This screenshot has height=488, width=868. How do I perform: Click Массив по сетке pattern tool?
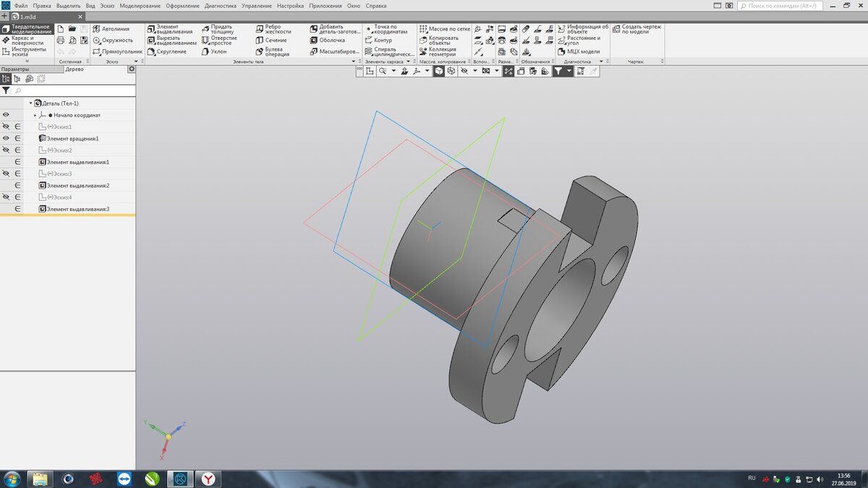tap(445, 29)
